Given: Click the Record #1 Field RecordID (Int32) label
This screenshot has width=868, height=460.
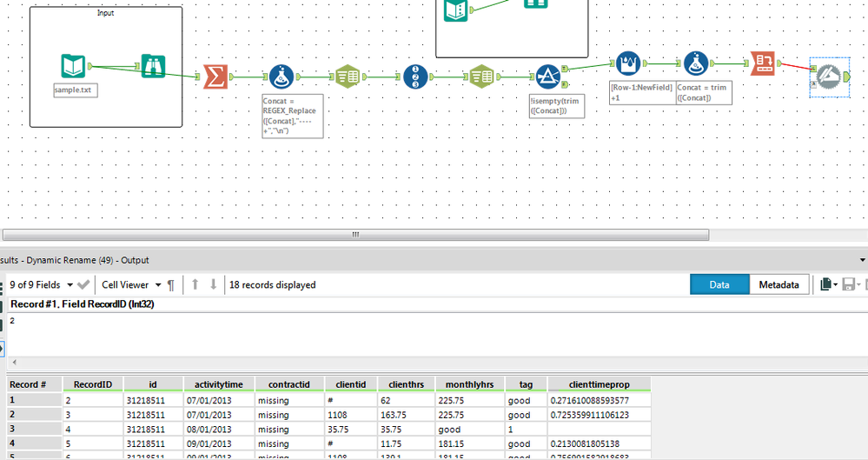Looking at the screenshot, I should click(x=83, y=304).
